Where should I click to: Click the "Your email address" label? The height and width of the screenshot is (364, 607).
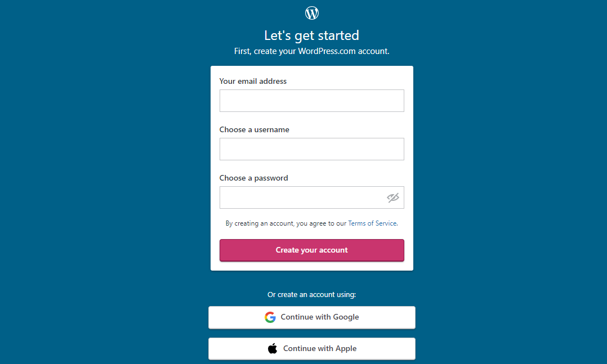[x=252, y=81]
